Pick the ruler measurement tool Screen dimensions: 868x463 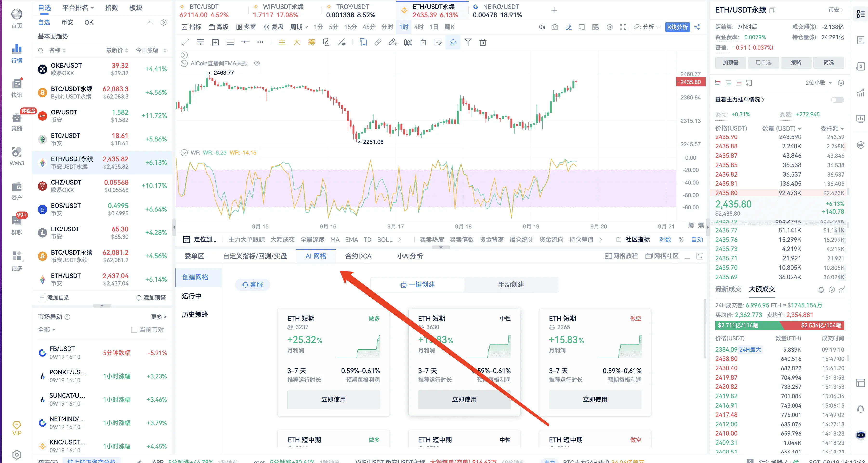378,42
